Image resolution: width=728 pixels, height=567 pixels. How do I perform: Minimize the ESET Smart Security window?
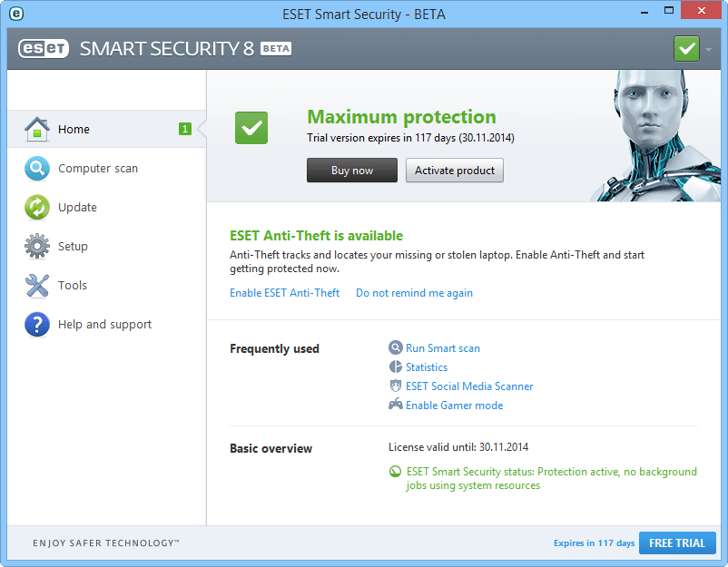coord(644,11)
